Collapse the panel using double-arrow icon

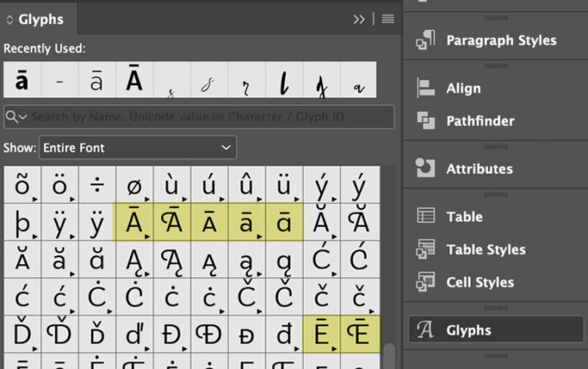pyautogui.click(x=359, y=19)
